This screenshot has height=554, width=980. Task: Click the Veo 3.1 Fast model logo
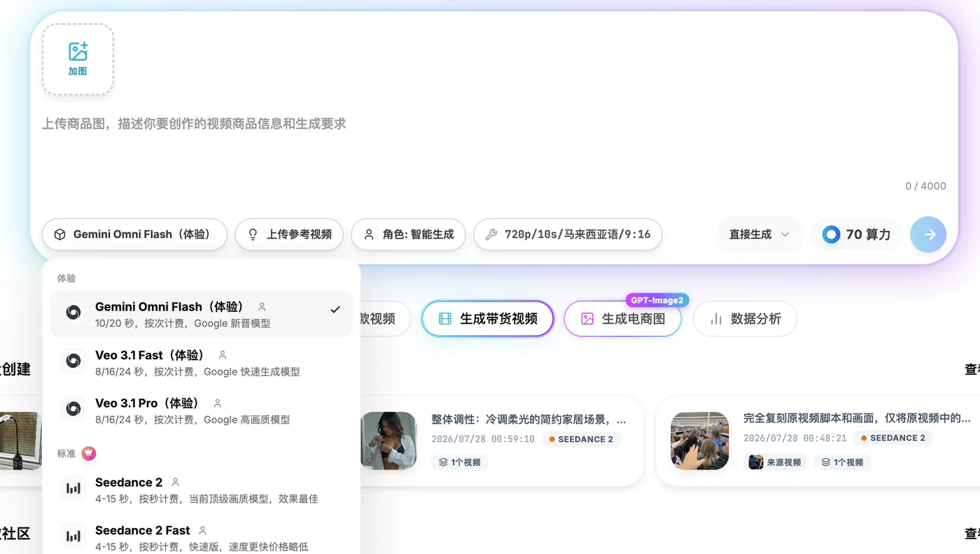coord(73,361)
